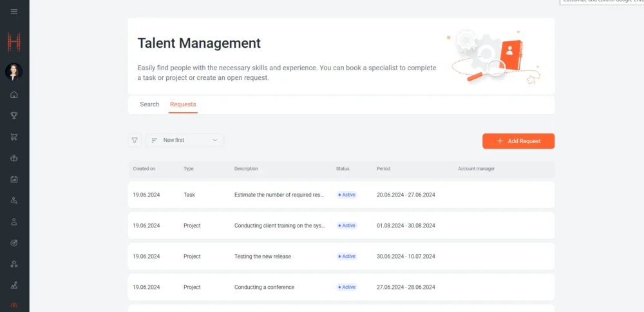Click the user profile avatar
Viewport: 644px width, 312px height.
pos(14,72)
